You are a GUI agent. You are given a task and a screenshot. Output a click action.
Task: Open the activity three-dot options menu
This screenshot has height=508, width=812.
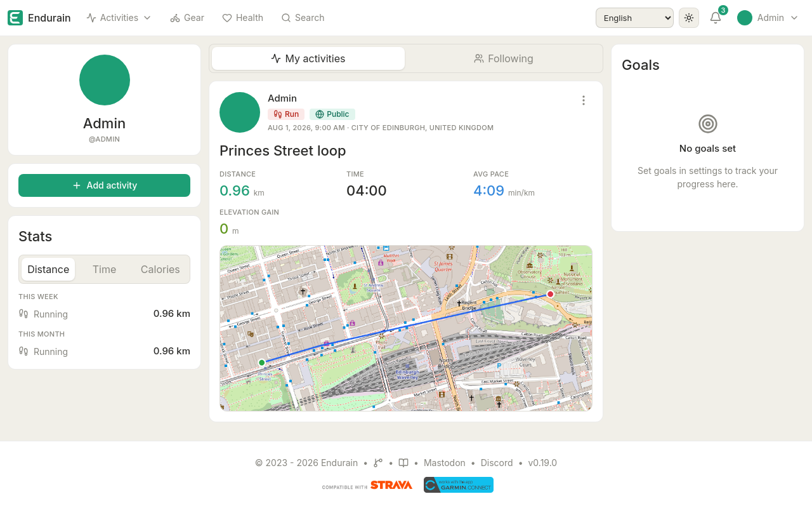pyautogui.click(x=584, y=100)
